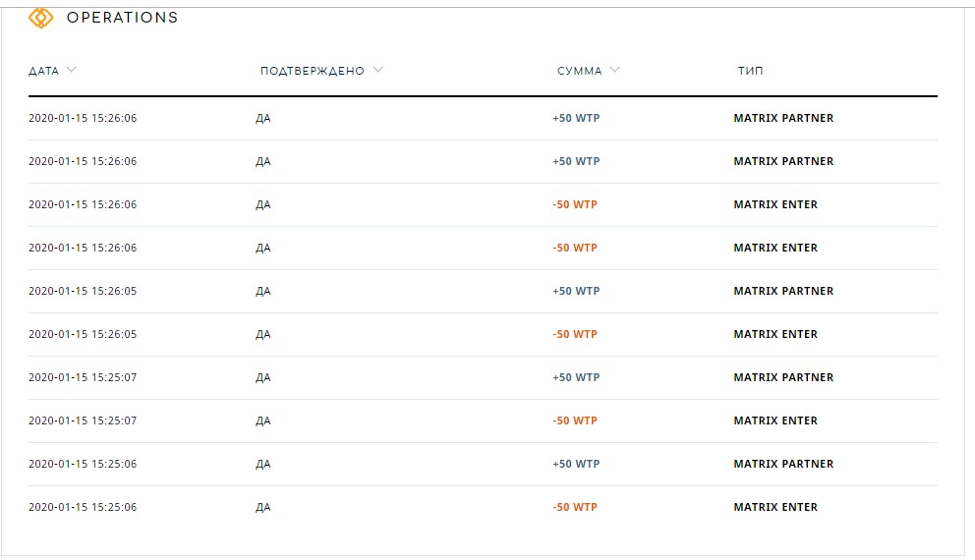
Task: Click the СУММА column header text
Action: pyautogui.click(x=580, y=71)
